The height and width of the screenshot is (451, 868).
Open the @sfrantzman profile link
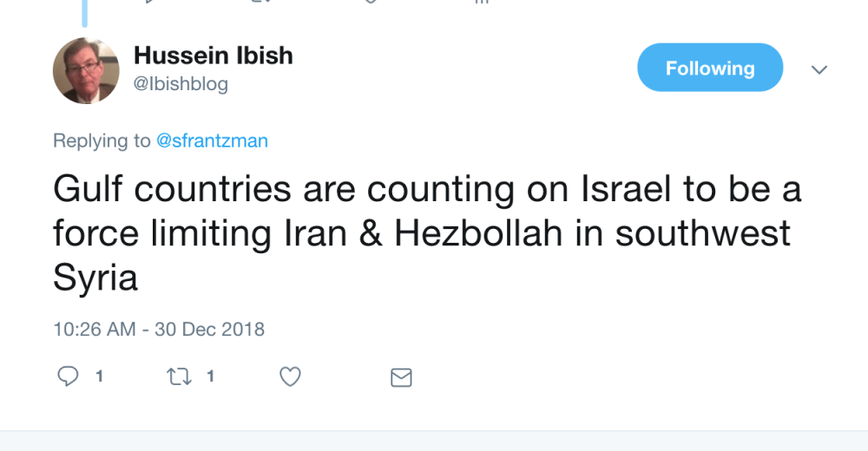[212, 141]
